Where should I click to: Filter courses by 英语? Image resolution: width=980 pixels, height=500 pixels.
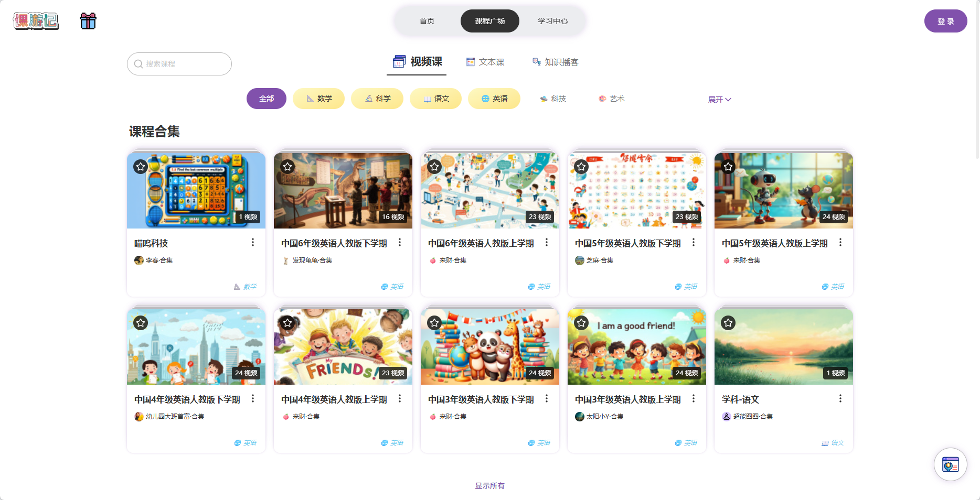(494, 99)
